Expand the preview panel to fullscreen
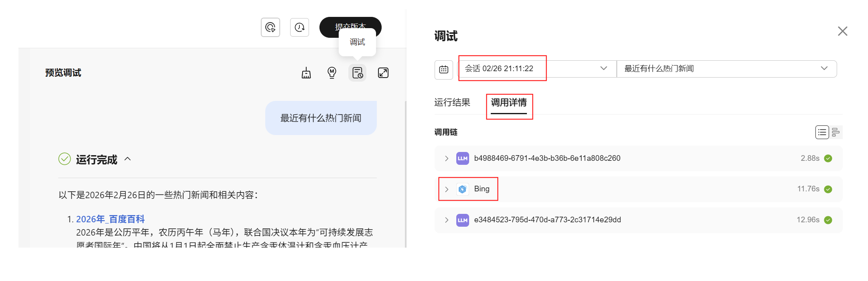This screenshot has width=868, height=281. pyautogui.click(x=383, y=73)
